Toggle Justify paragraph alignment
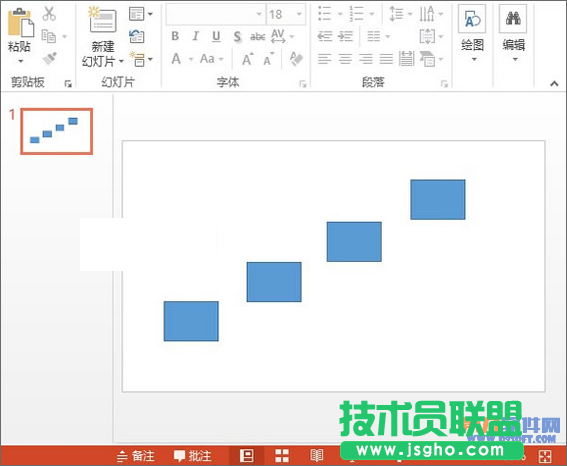 click(x=386, y=59)
